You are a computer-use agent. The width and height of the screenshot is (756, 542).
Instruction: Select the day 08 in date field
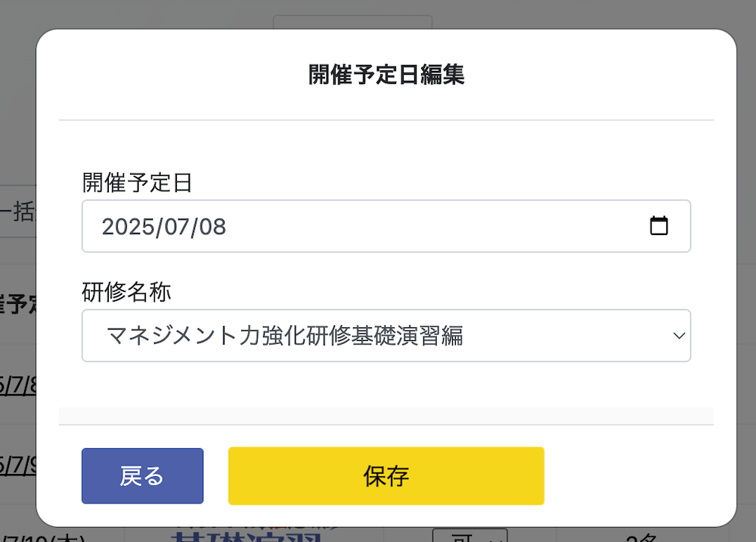212,227
